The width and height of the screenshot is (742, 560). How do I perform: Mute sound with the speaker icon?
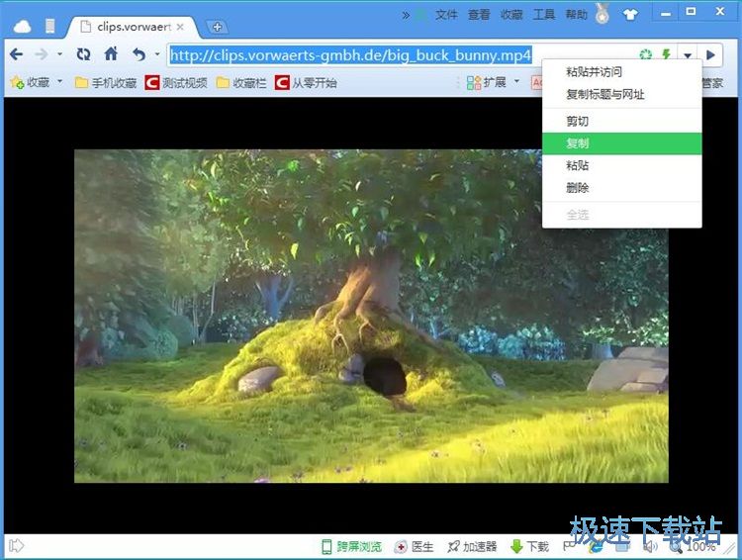pyautogui.click(x=650, y=547)
